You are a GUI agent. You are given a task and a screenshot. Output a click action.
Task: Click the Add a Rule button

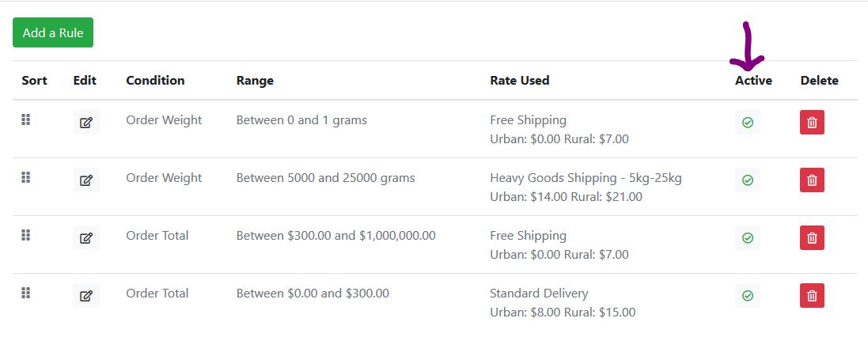(x=53, y=33)
